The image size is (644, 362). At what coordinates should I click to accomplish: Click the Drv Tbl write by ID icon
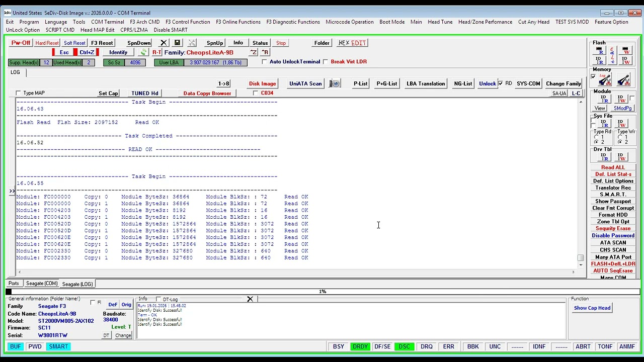click(621, 156)
